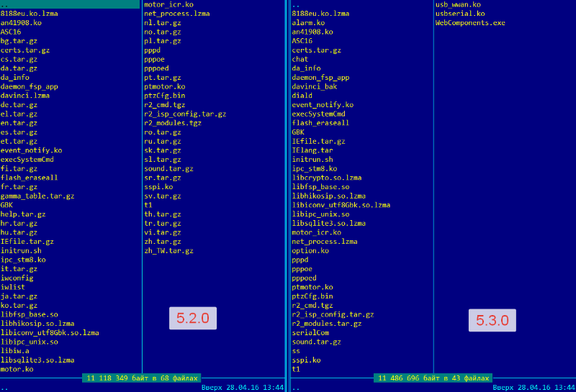576x392 pixels.
Task: Select option.ko file
Action: [310, 251]
